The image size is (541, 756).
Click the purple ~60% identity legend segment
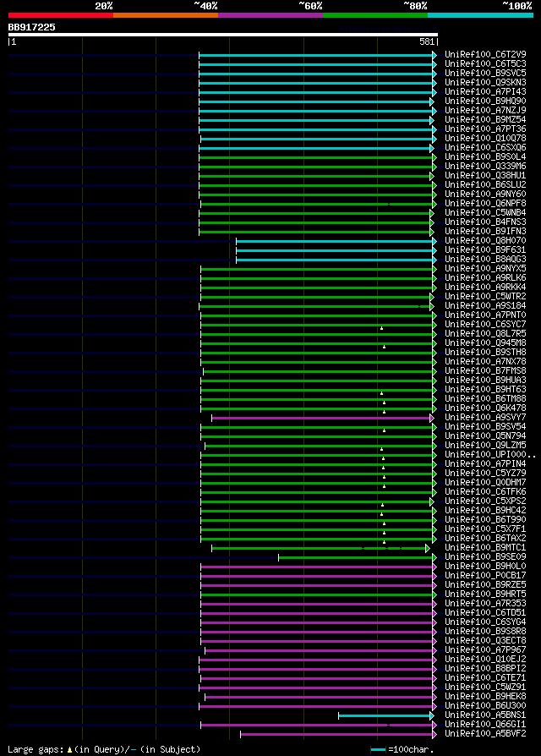click(x=270, y=15)
